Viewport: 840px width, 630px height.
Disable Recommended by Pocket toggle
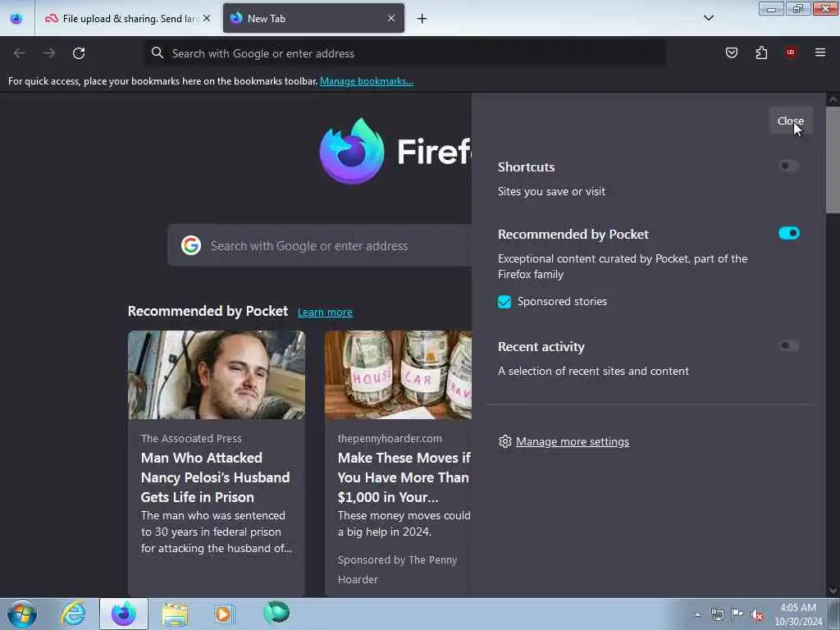[788, 233]
